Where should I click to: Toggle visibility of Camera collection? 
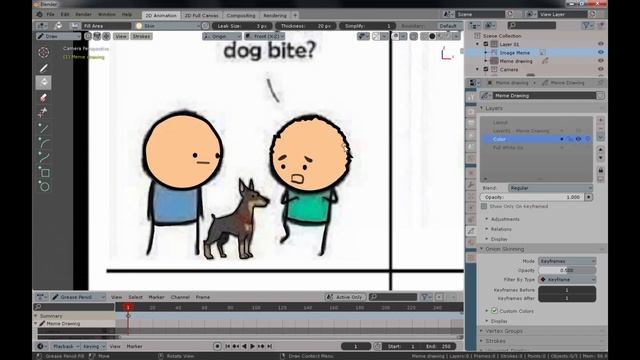pos(600,69)
